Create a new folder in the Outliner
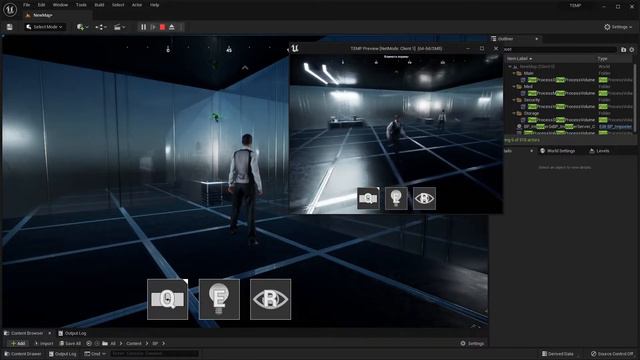This screenshot has height=360, width=640. [x=623, y=49]
